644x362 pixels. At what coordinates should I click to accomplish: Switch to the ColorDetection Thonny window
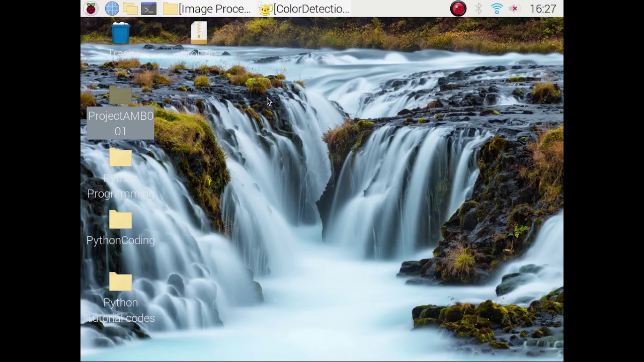(304, 9)
